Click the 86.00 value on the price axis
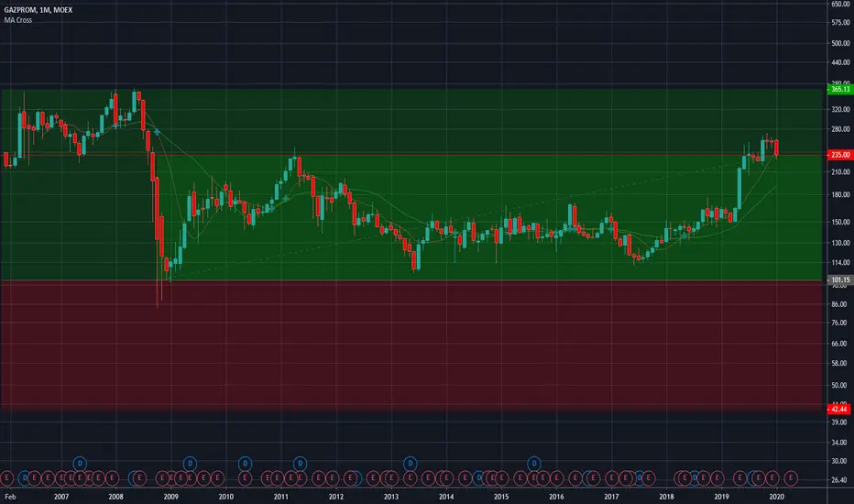The height and width of the screenshot is (504, 854). (839, 304)
